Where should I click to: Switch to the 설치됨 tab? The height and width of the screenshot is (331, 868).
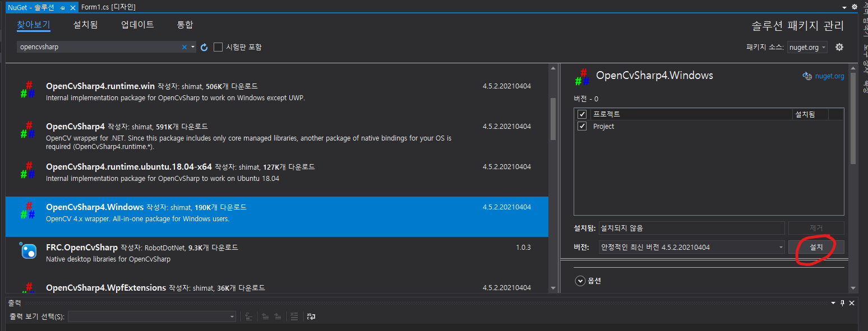click(85, 25)
